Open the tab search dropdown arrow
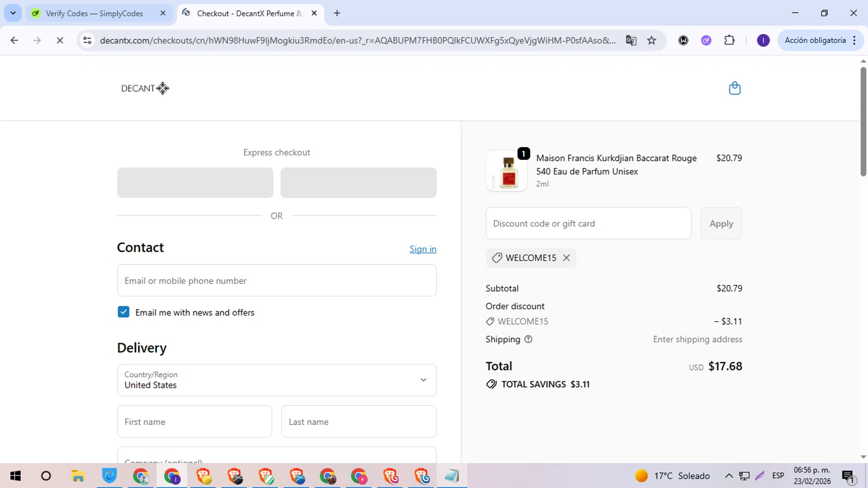 [x=13, y=13]
